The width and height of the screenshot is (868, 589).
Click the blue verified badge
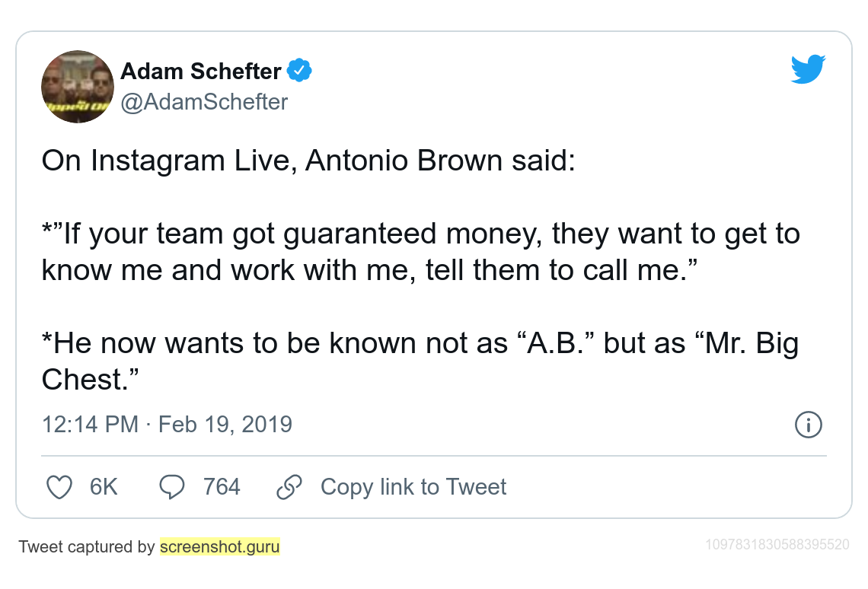299,70
